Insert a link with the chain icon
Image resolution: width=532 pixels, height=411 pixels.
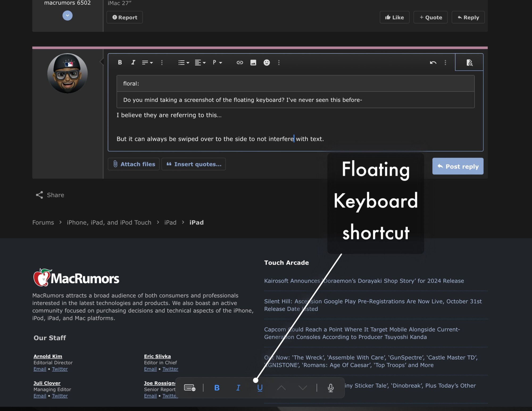click(x=240, y=62)
